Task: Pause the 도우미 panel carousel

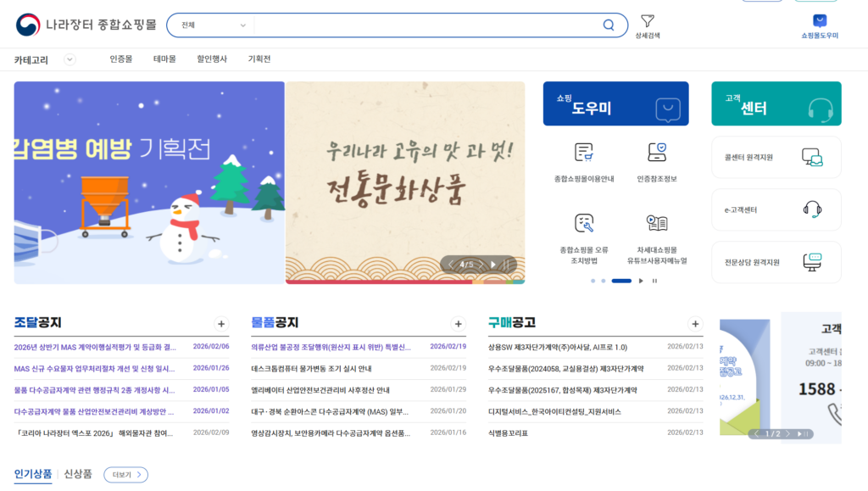Action: (654, 281)
